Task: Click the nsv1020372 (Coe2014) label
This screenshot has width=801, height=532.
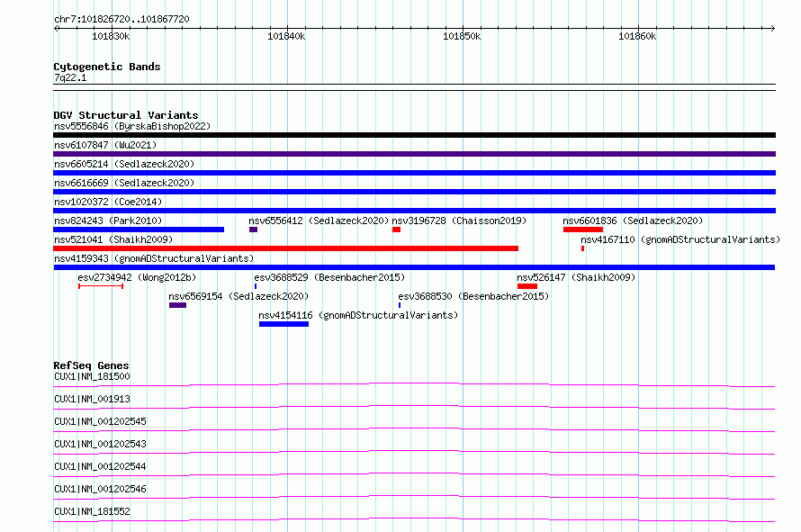Action: pos(108,202)
